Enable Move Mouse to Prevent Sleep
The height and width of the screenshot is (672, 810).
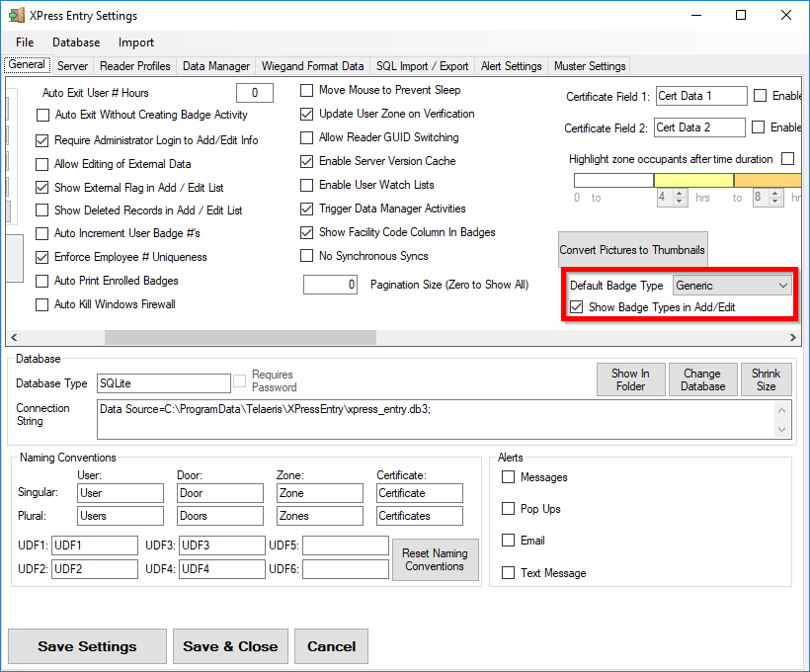pyautogui.click(x=306, y=90)
